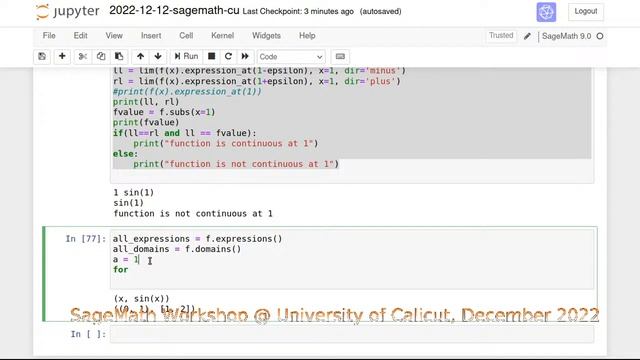
Task: Cut selected cells with scissors icon
Action: [x=83, y=56]
